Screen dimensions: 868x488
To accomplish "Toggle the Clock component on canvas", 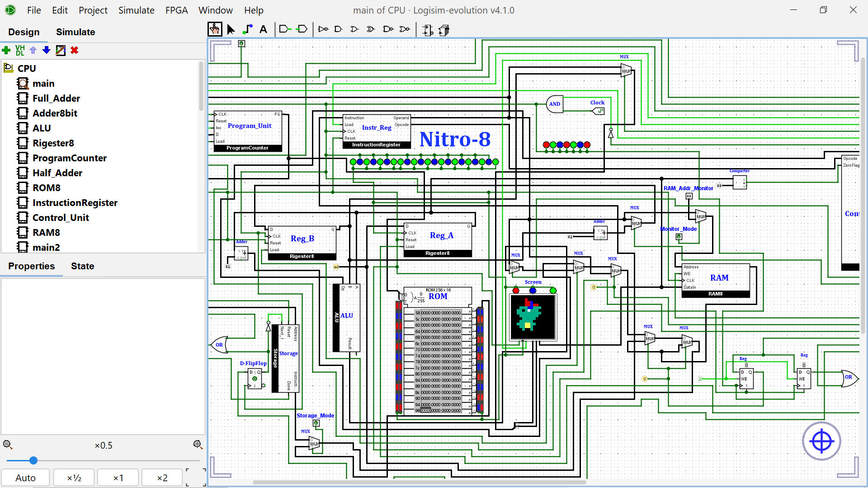I will click(x=599, y=111).
